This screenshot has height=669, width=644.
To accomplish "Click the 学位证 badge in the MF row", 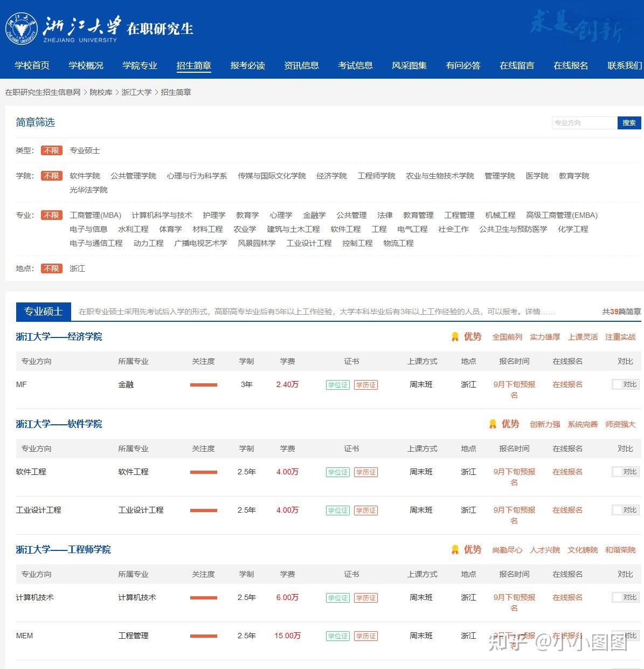I will point(338,385).
